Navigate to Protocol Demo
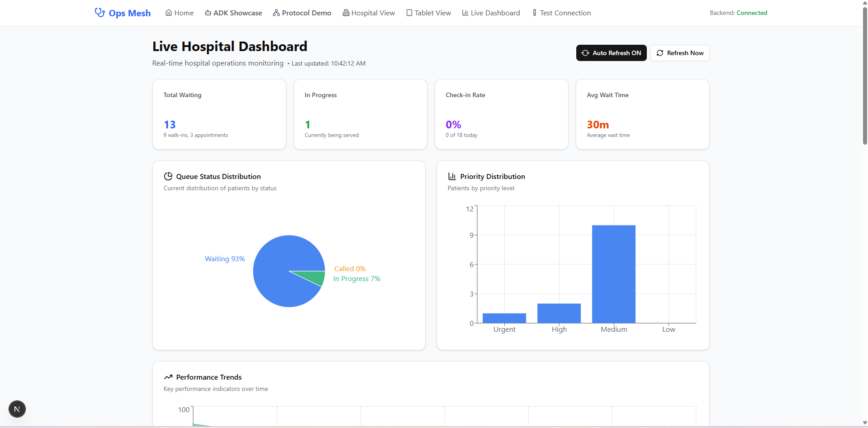 (x=302, y=13)
